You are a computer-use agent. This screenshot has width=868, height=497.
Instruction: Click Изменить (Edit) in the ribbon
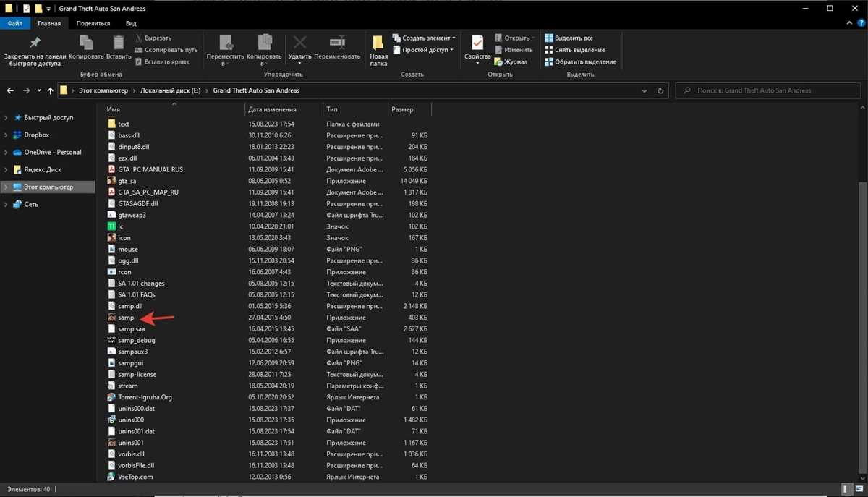pyautogui.click(x=514, y=50)
